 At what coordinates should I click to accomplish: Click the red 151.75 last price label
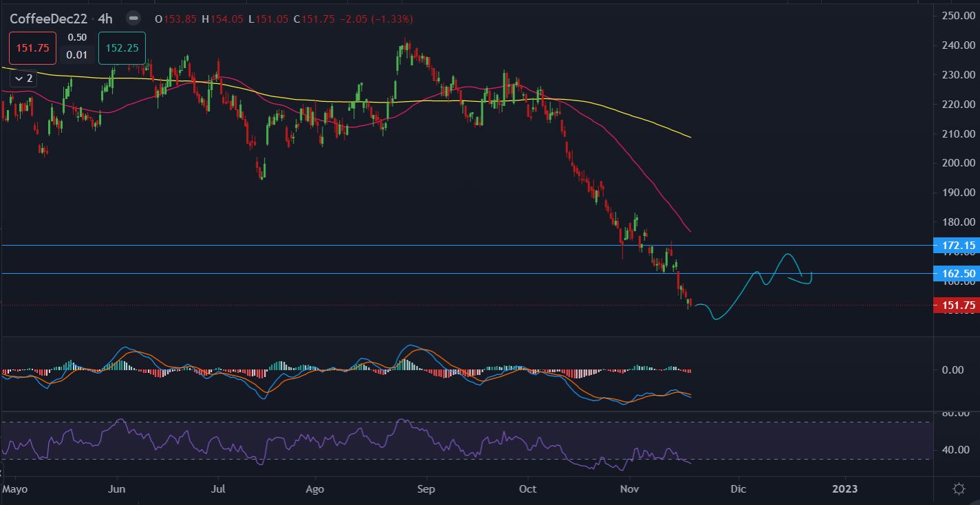pyautogui.click(x=957, y=305)
